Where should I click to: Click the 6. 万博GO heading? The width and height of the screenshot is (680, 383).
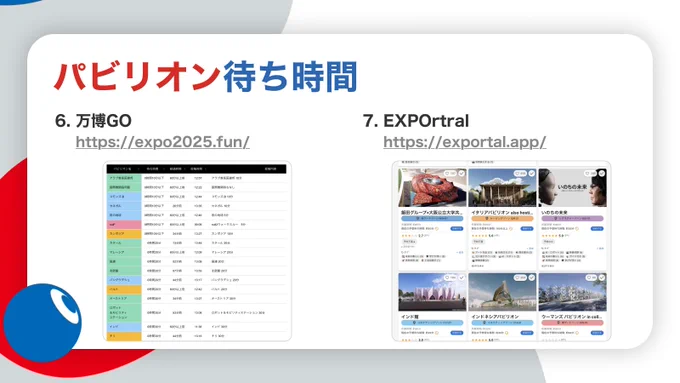click(x=93, y=121)
